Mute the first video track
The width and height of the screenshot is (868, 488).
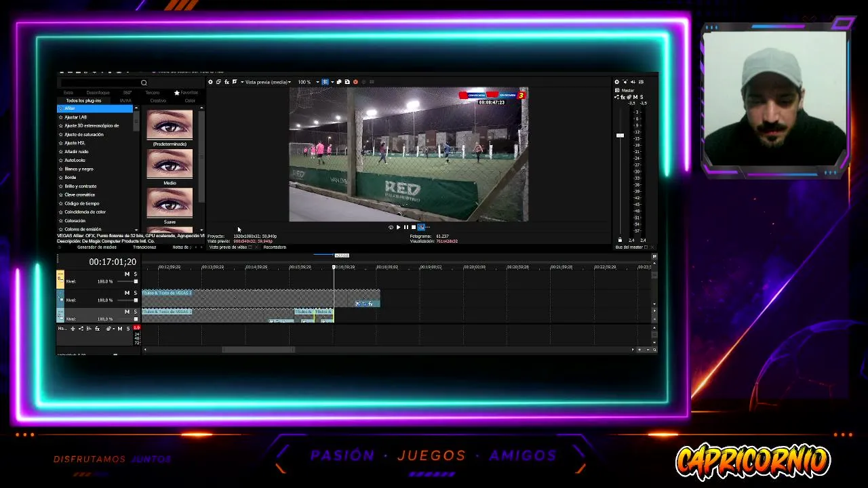pos(127,274)
